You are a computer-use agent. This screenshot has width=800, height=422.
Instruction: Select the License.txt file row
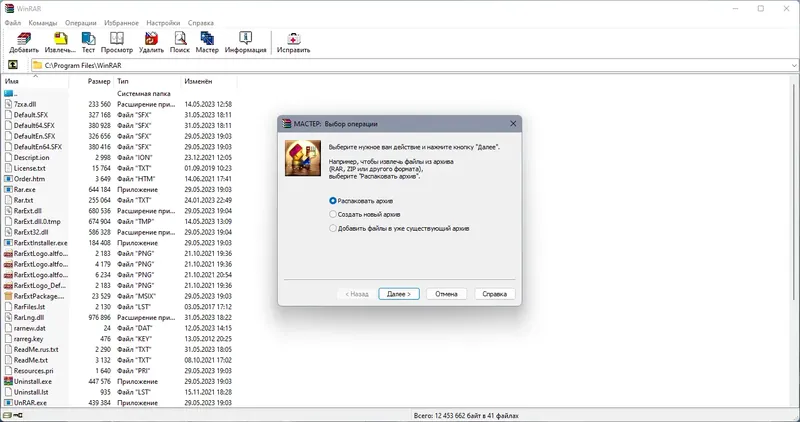(x=118, y=168)
